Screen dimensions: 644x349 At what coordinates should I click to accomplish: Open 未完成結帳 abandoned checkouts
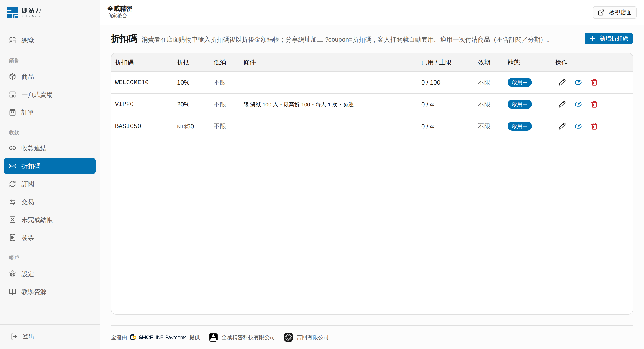coord(50,220)
